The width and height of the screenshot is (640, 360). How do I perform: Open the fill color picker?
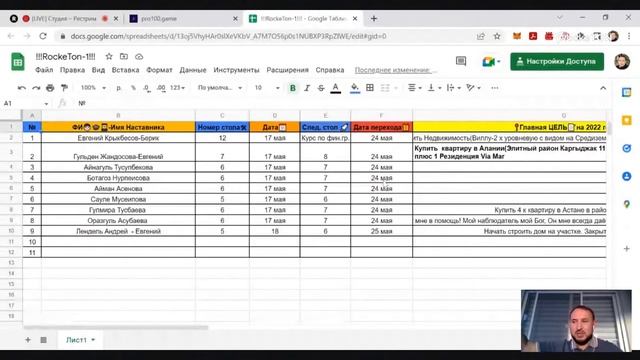[355, 88]
